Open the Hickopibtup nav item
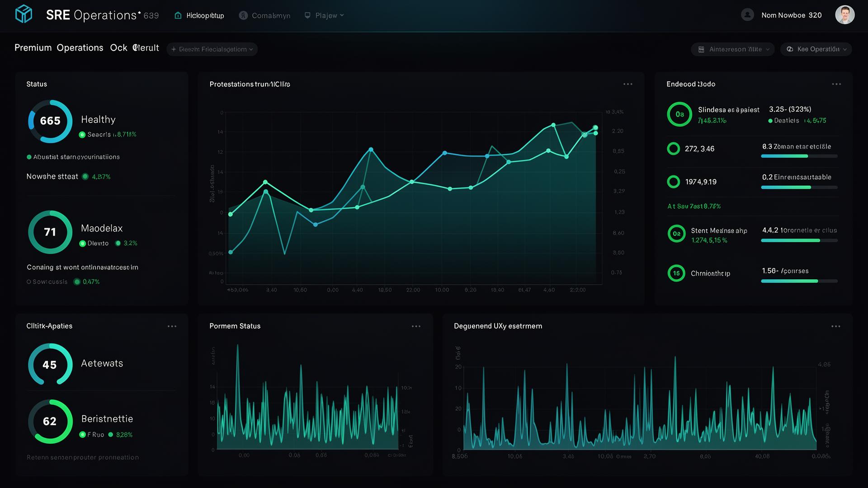The width and height of the screenshot is (868, 488). 199,15
